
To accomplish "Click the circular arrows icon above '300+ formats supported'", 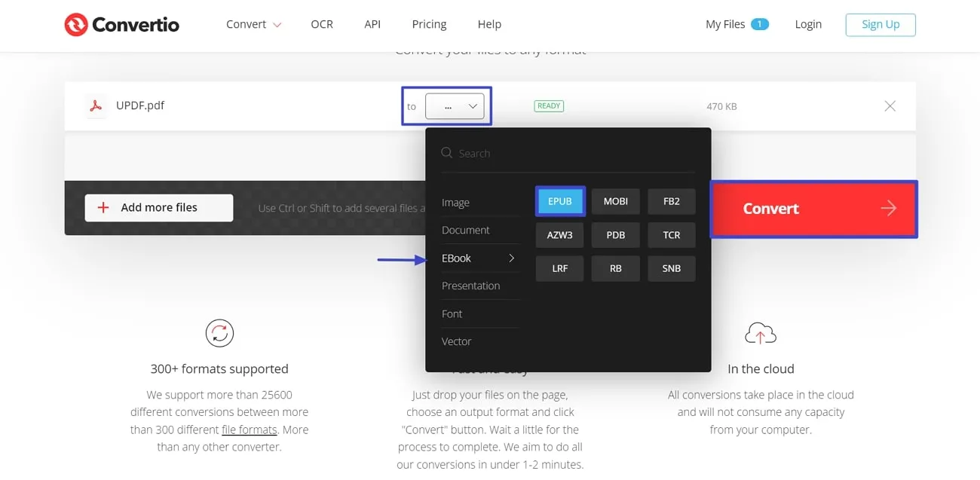I will (x=219, y=332).
